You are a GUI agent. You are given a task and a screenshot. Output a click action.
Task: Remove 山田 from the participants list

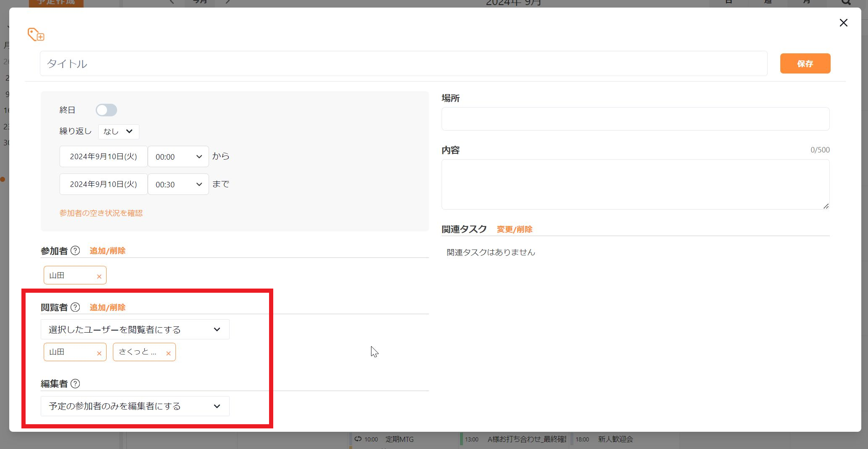click(x=99, y=276)
